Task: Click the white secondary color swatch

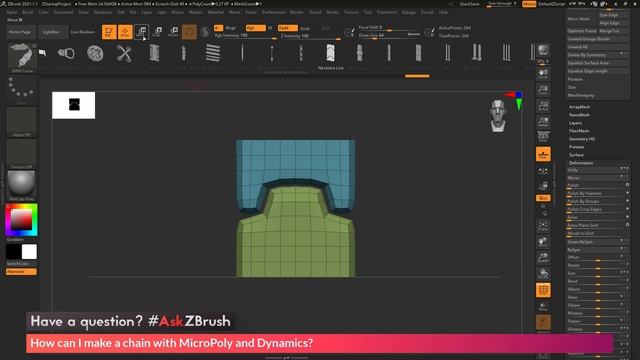Action: click(x=29, y=252)
